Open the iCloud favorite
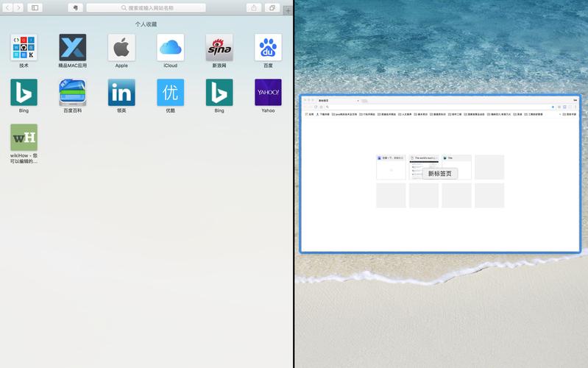 (170, 47)
